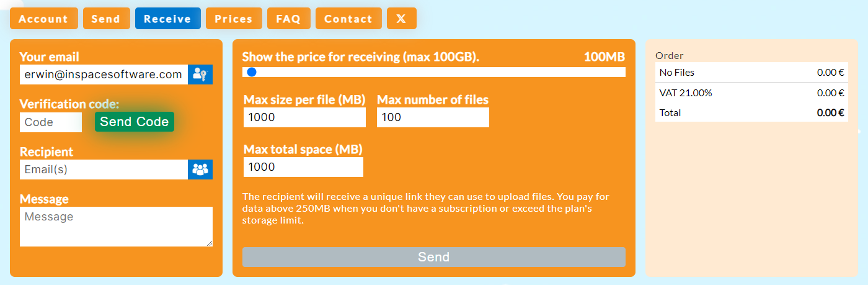Focus the Your email input field
The image size is (868, 285).
[104, 75]
